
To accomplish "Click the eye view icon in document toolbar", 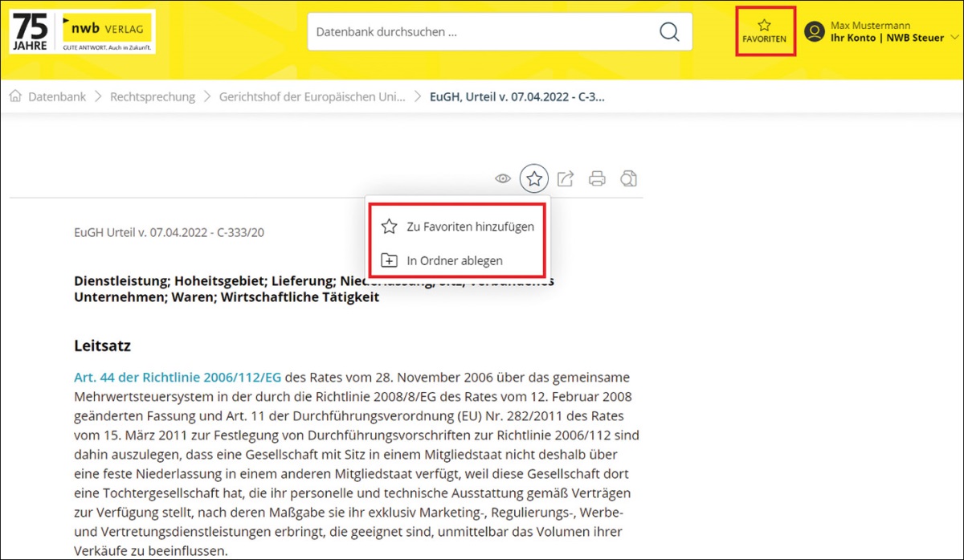I will pyautogui.click(x=503, y=178).
